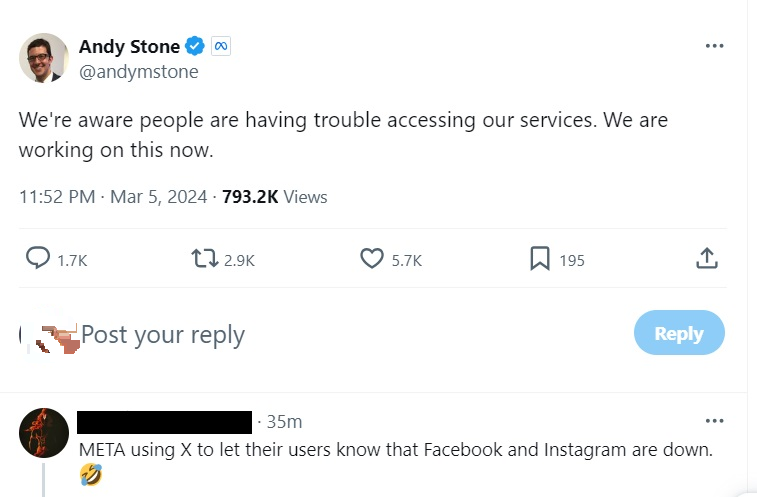Image resolution: width=757 pixels, height=497 pixels.
Task: Open the reply text about META using X
Action: click(x=395, y=450)
